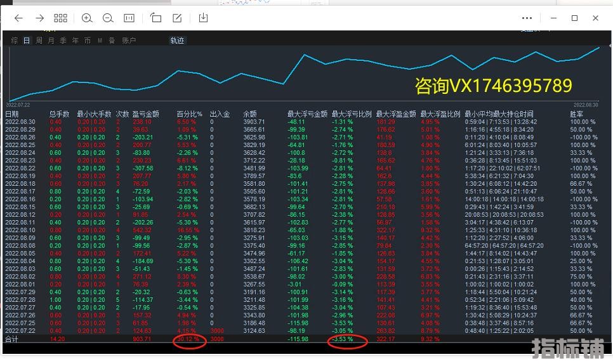The image size is (613, 364).
Task: Select the 2022.07.22 date row
Action: (x=20, y=331)
